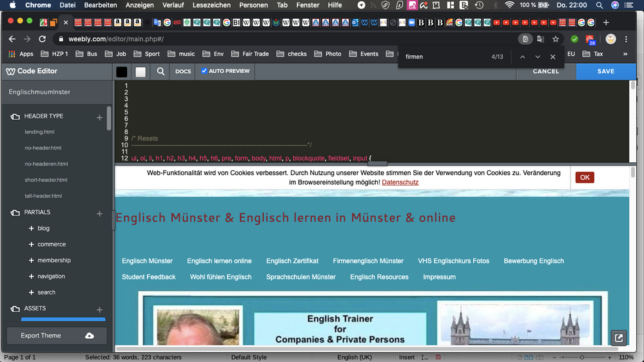Expand the blog partials folder
The height and width of the screenshot is (362, 644).
[x=32, y=229]
